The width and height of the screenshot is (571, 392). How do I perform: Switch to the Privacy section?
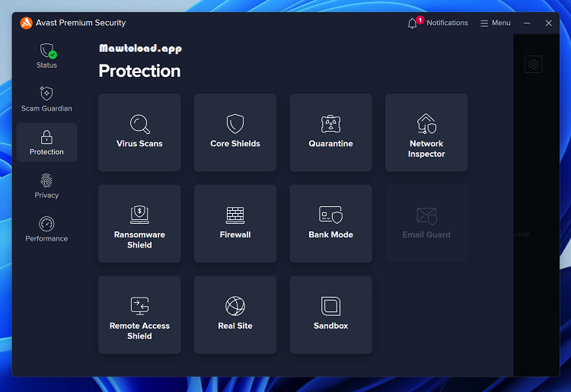pos(46,186)
